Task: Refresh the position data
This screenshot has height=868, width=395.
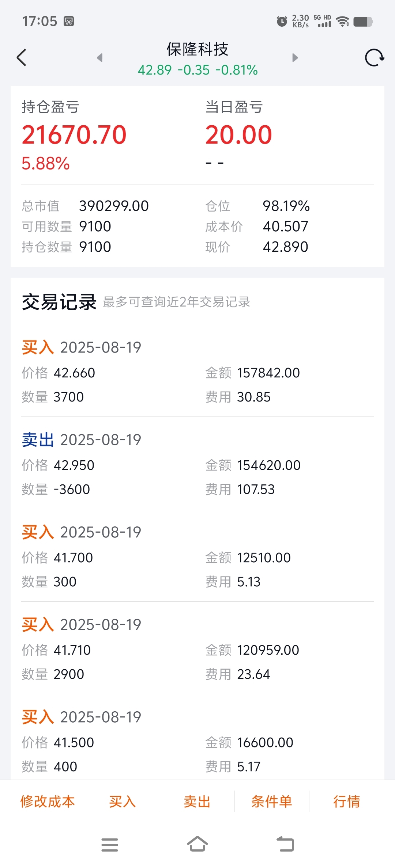Action: tap(374, 58)
